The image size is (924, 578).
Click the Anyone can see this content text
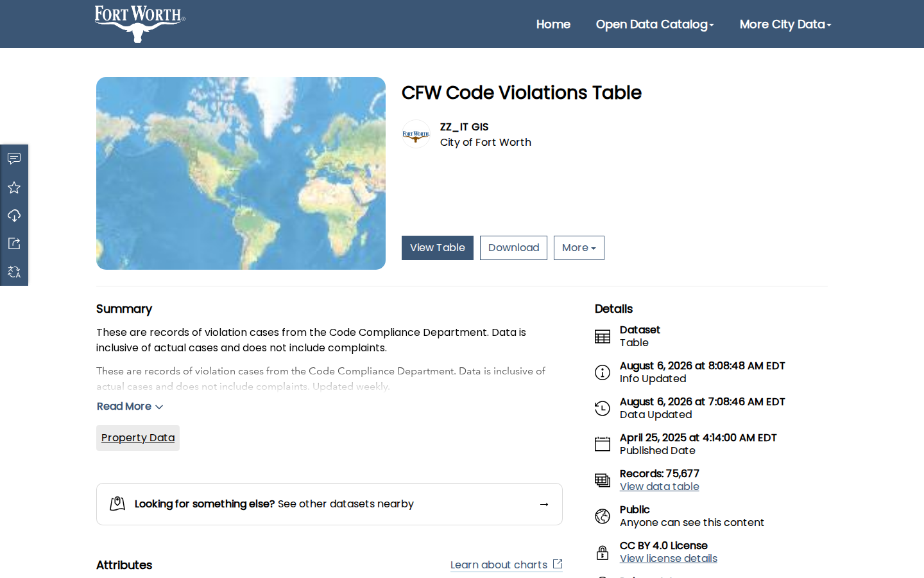coord(692,523)
